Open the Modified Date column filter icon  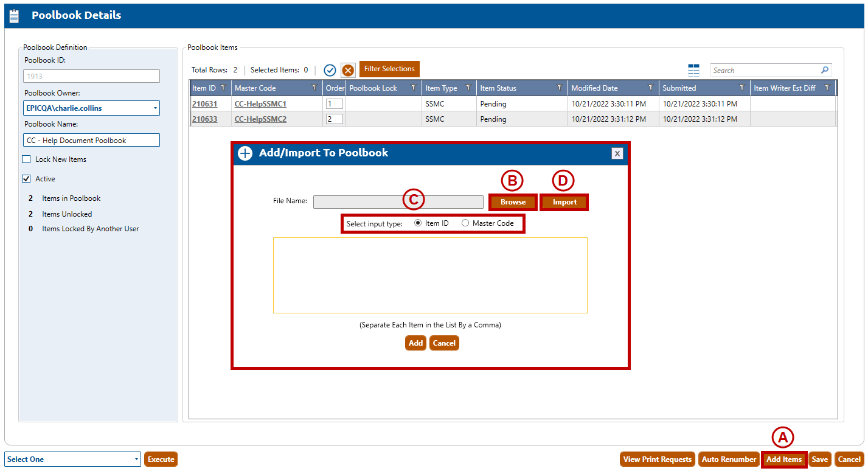[651, 88]
